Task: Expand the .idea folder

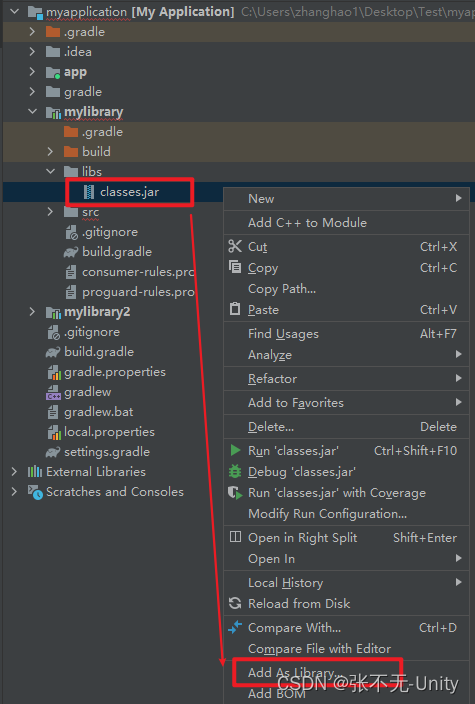Action: [32, 52]
